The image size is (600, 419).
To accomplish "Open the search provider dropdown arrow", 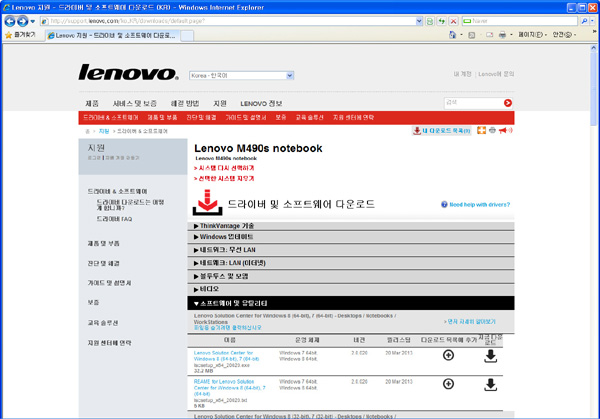I will click(592, 21).
